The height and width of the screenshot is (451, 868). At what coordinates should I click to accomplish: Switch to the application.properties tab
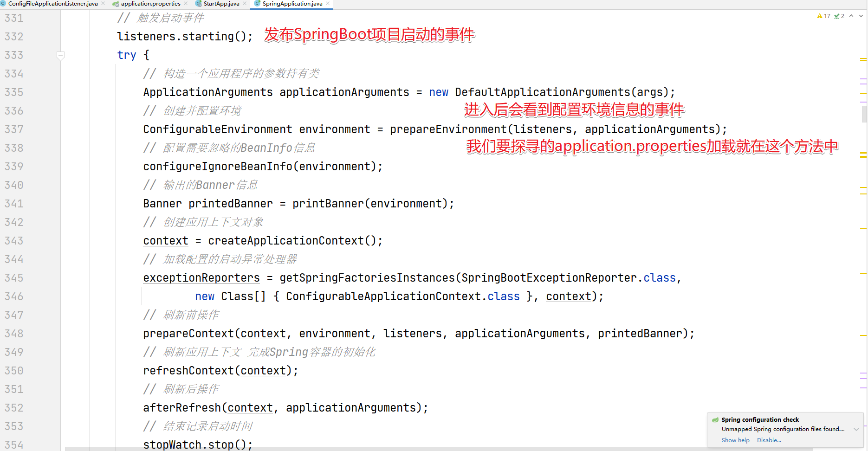(x=150, y=4)
